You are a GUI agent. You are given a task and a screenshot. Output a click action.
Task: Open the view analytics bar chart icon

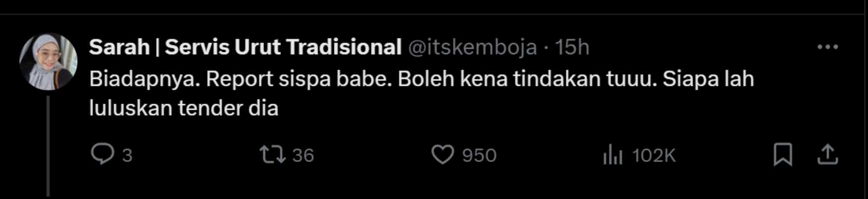point(612,156)
